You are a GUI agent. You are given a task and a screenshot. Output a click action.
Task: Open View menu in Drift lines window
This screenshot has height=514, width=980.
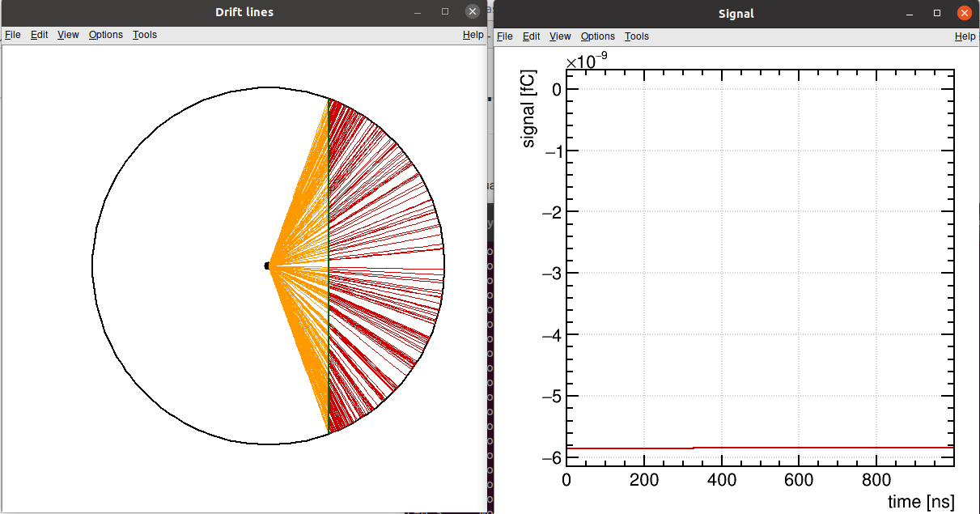[68, 35]
